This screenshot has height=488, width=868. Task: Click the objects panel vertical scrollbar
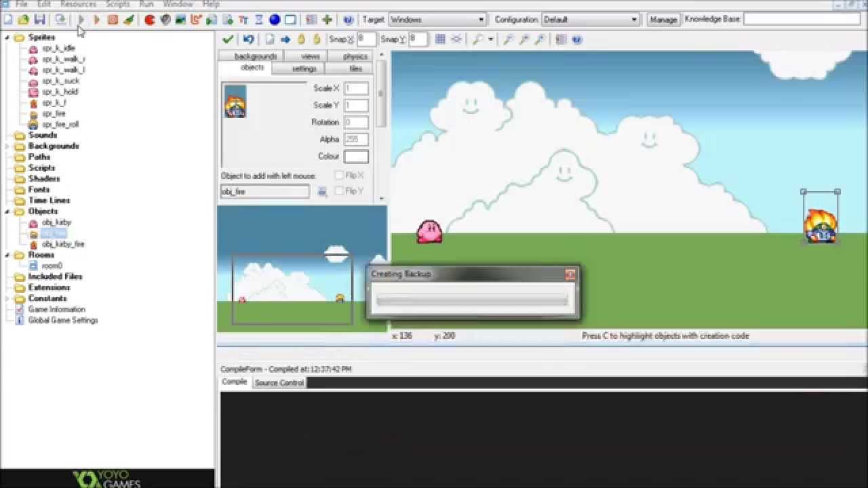[x=380, y=94]
